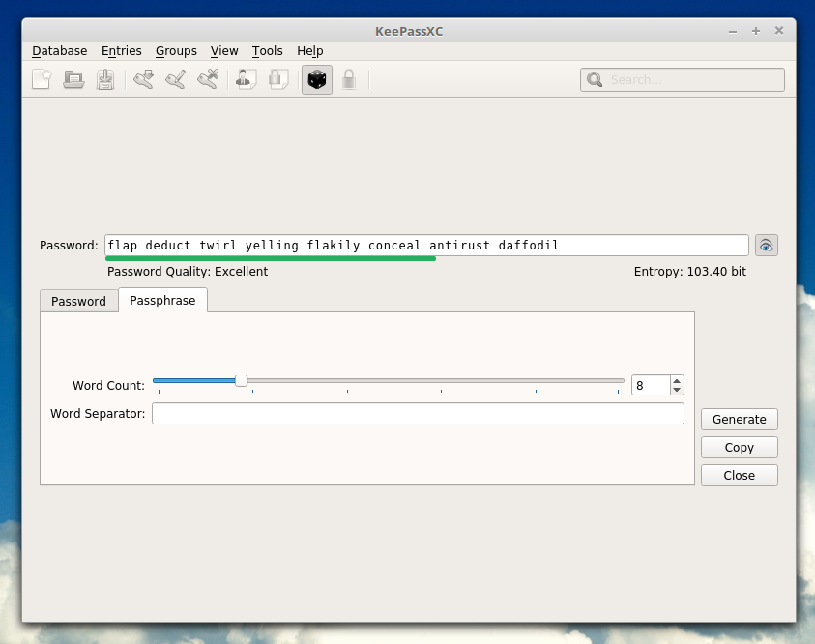Increase word count with the up arrow
The image size is (815, 644).
coord(677,380)
